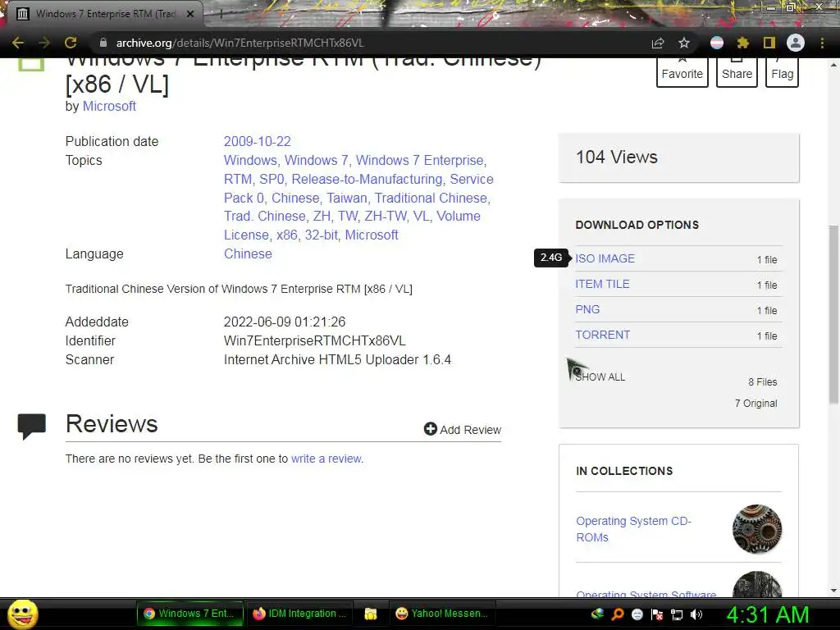The width and height of the screenshot is (840, 630).
Task: Click the Flag button
Action: coord(782,72)
